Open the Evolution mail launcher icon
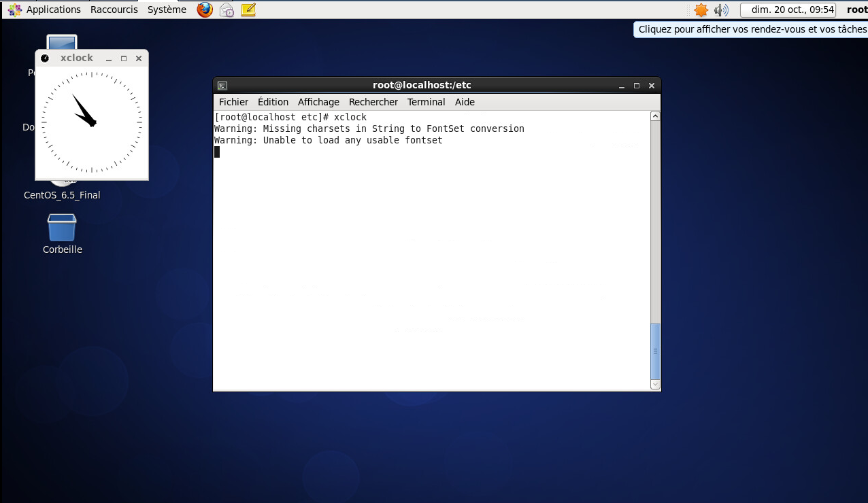 tap(227, 10)
